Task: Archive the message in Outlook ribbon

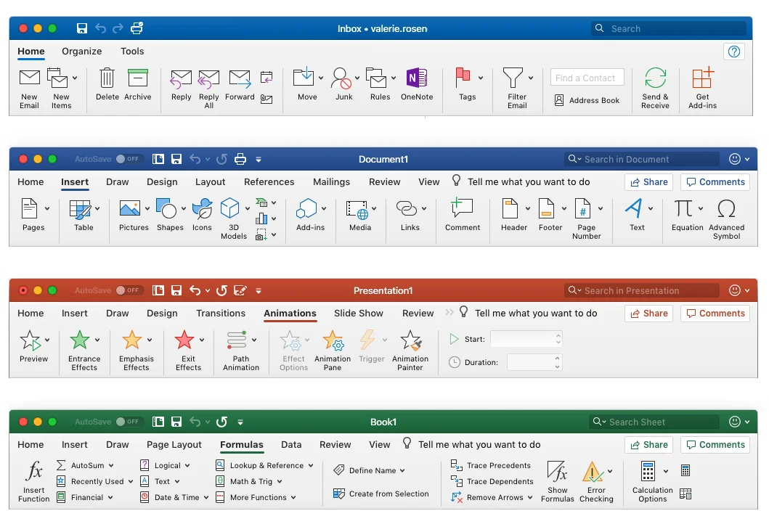Action: 138,84
